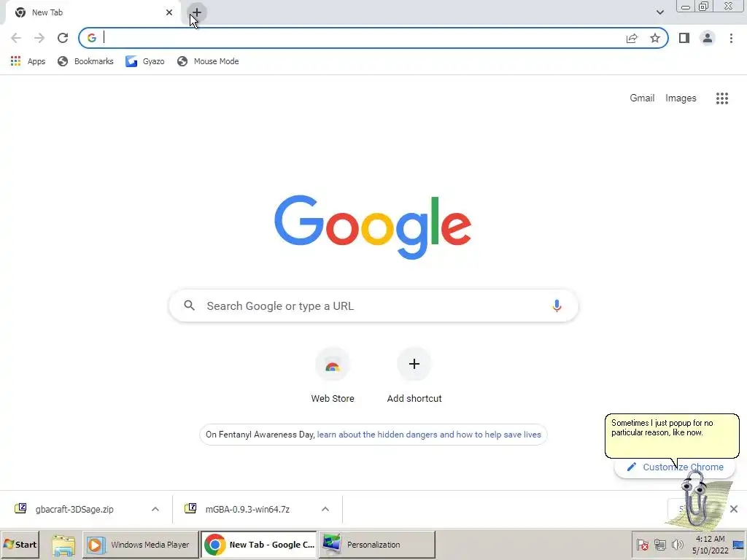Screen dimensions: 747x560
Task: Reload the current page
Action: click(x=63, y=38)
